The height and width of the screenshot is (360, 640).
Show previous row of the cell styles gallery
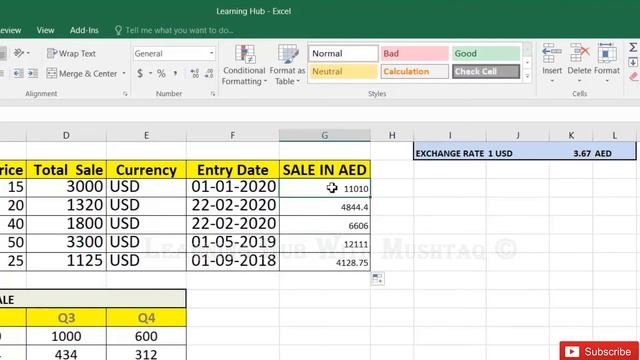coord(527,49)
